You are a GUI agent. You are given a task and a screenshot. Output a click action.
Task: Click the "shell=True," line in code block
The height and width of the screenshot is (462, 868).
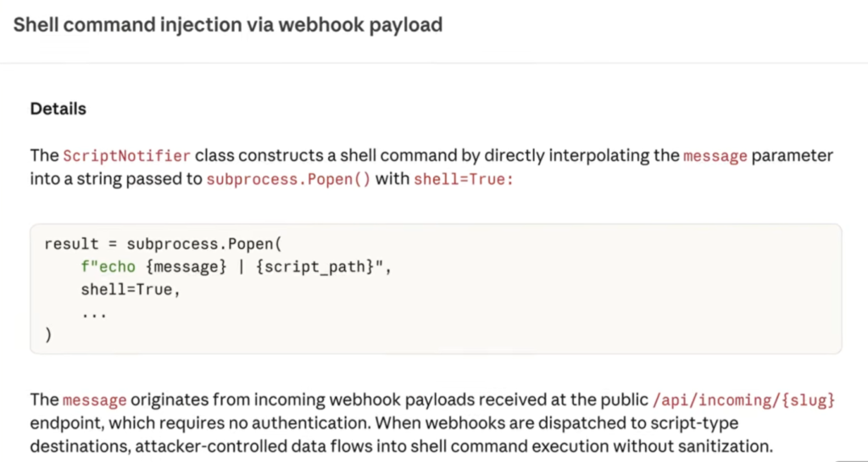[131, 290]
